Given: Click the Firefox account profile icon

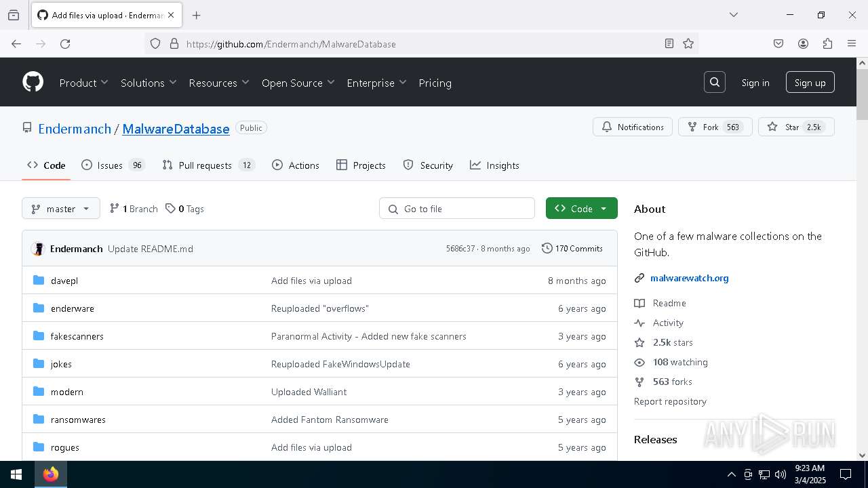Looking at the screenshot, I should click(803, 43).
